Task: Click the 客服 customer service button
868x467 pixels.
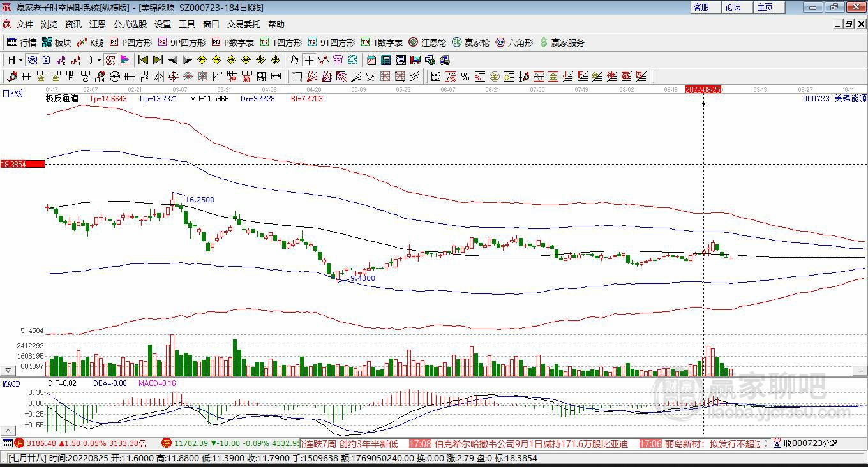Action: click(x=705, y=7)
